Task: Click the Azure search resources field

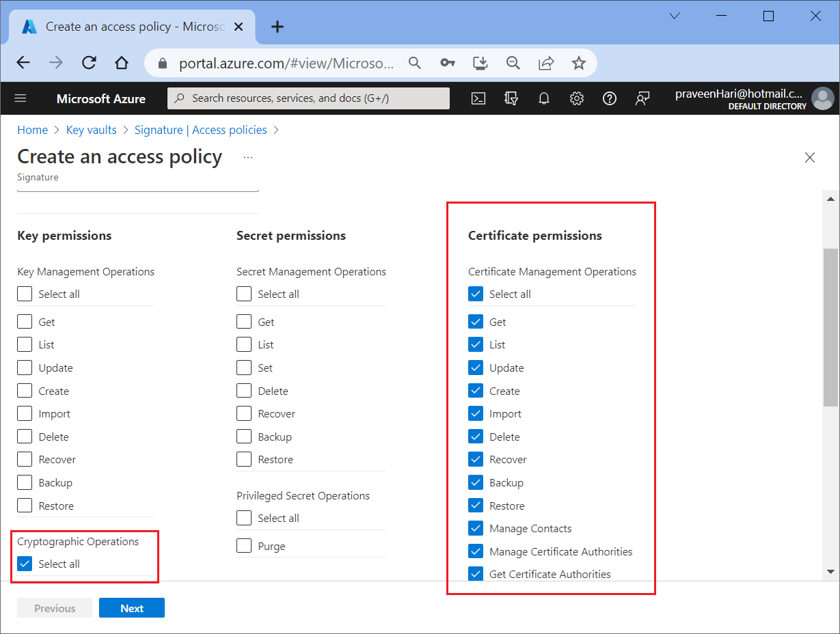Action: tap(309, 98)
